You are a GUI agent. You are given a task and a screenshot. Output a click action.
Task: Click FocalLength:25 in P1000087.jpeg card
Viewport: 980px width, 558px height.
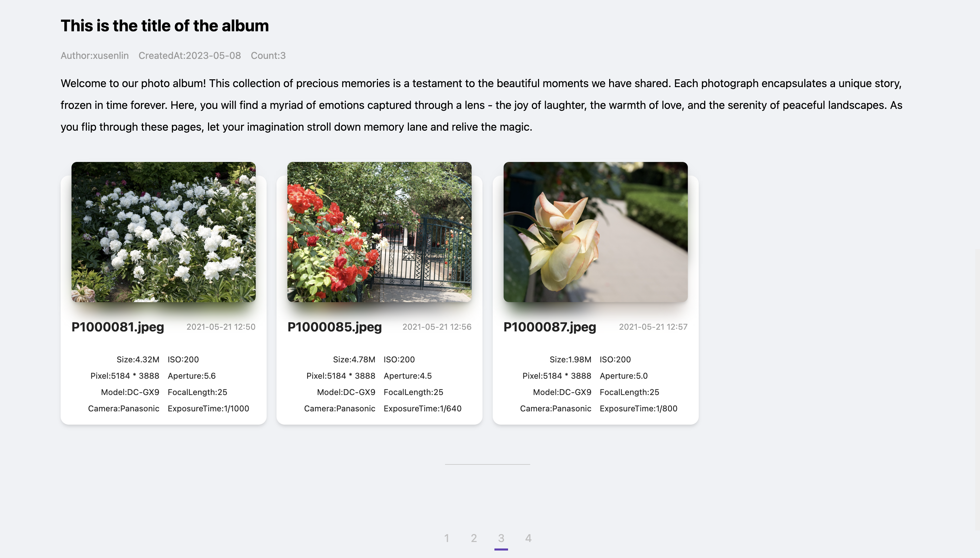point(629,392)
